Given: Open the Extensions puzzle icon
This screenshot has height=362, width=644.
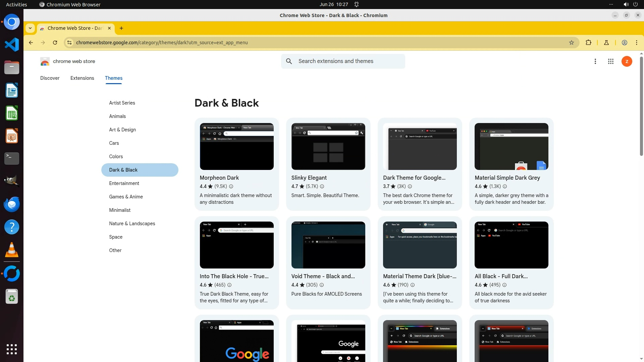Looking at the screenshot, I should point(588,43).
